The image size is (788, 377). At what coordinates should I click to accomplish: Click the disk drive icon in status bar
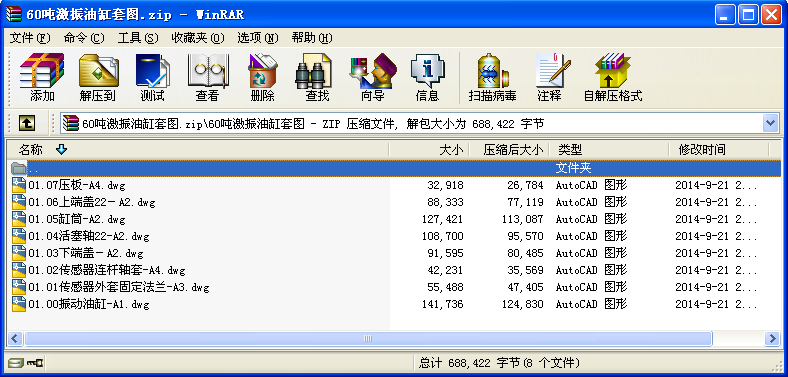[x=16, y=362]
